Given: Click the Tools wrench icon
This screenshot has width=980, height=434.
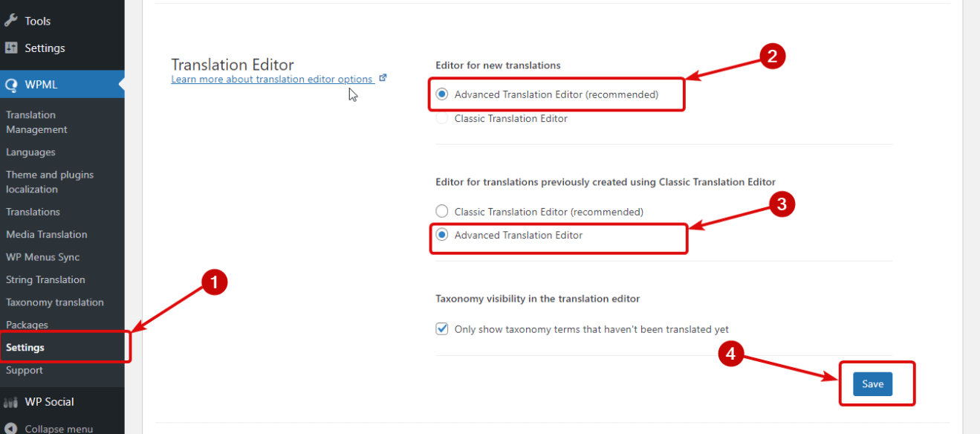Looking at the screenshot, I should [11, 21].
